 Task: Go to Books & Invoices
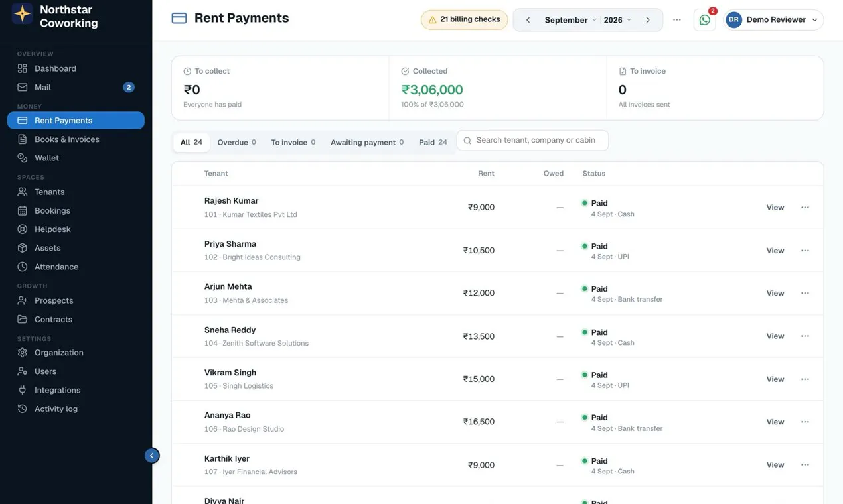click(x=76, y=139)
